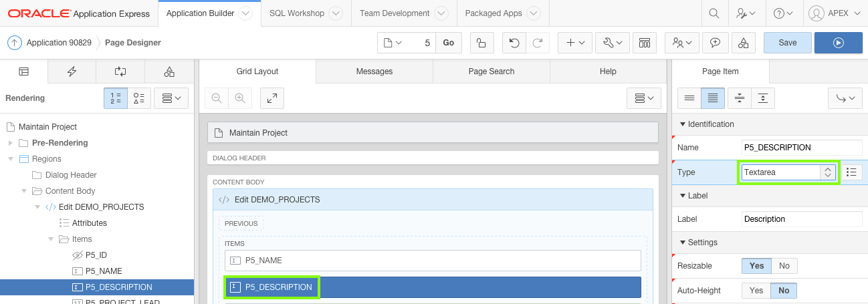
Task: Zoom in on the grid layout
Action: (x=239, y=98)
